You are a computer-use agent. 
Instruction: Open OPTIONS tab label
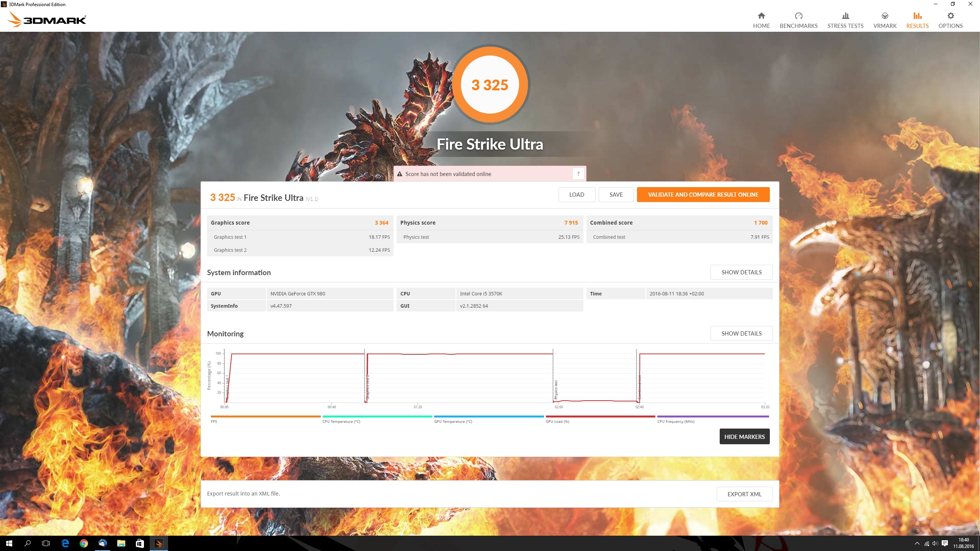(x=951, y=26)
